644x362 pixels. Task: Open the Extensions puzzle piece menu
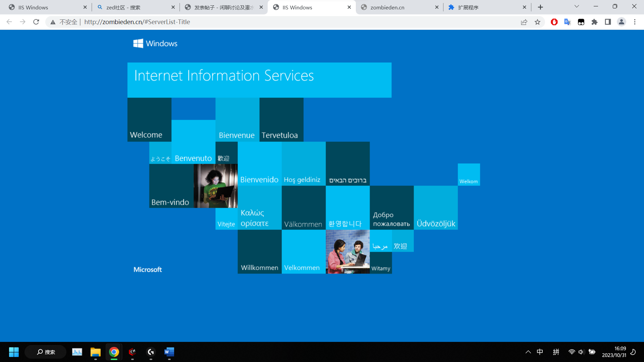click(x=594, y=22)
